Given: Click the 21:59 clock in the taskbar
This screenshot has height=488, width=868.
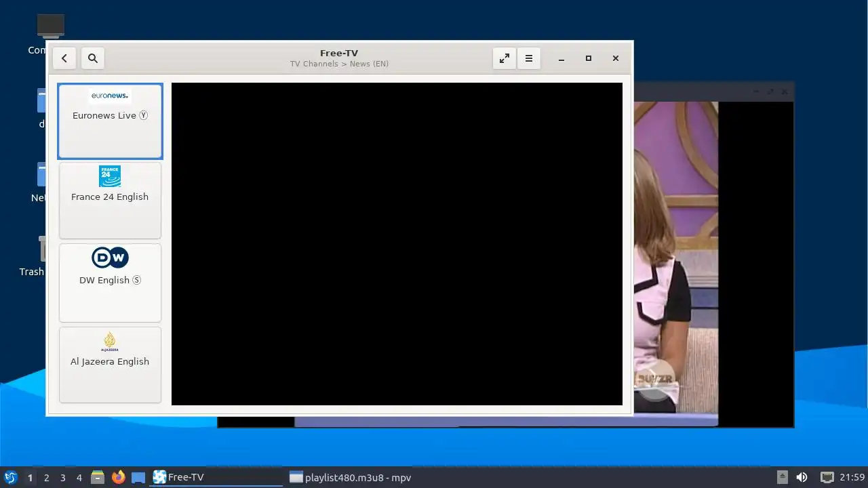Looking at the screenshot, I should (x=852, y=477).
